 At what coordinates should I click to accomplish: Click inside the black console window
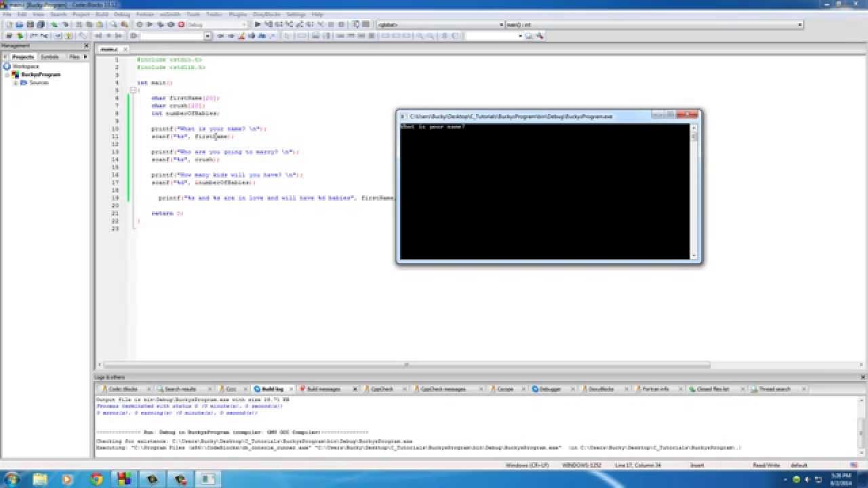click(545, 191)
